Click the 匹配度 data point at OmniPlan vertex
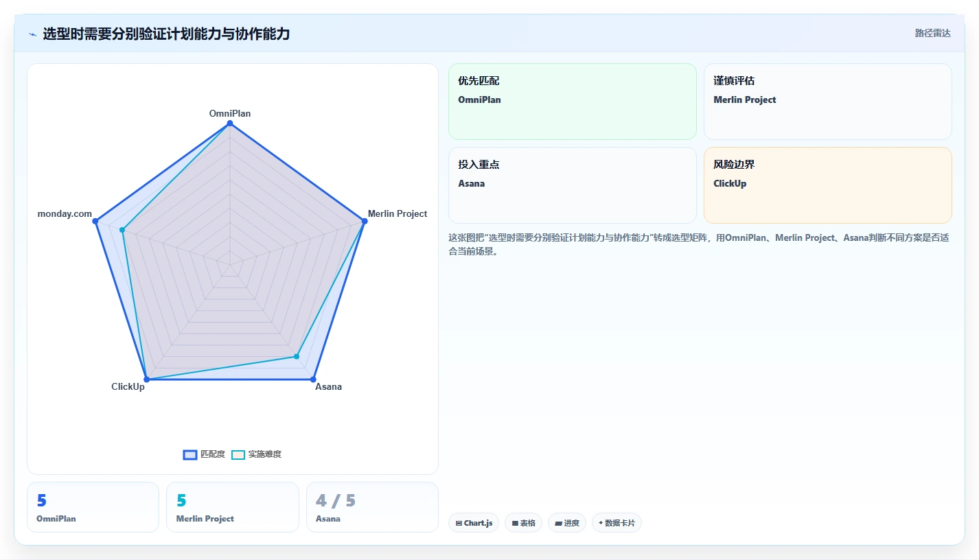 pos(230,124)
